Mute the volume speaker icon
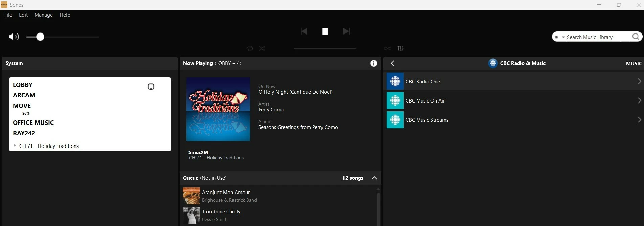 tap(14, 37)
